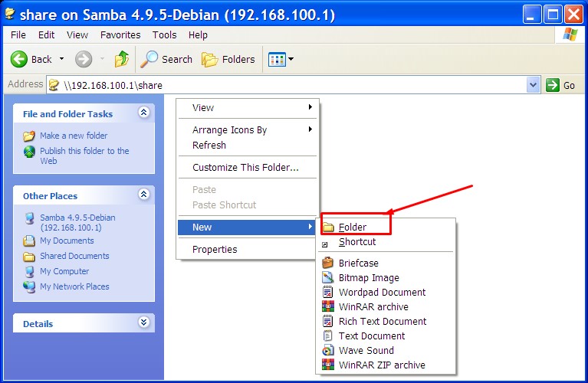The width and height of the screenshot is (588, 383).
Task: Click the address bar path field
Action: (x=291, y=85)
